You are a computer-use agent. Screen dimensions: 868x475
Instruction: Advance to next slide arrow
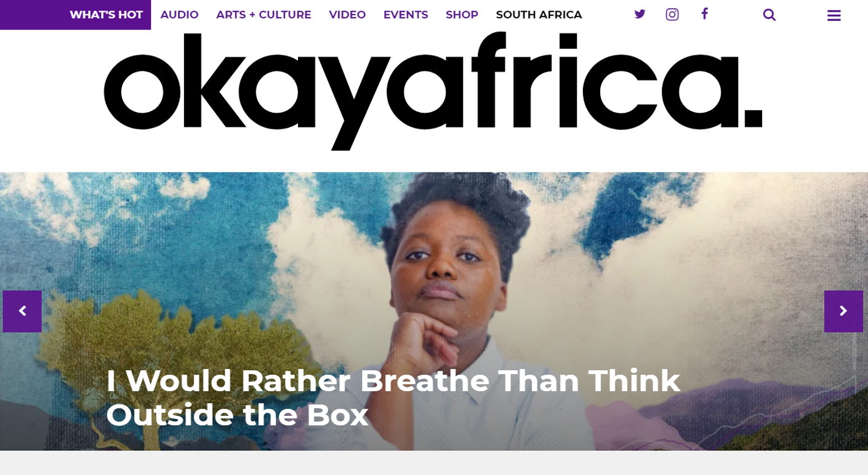(843, 311)
